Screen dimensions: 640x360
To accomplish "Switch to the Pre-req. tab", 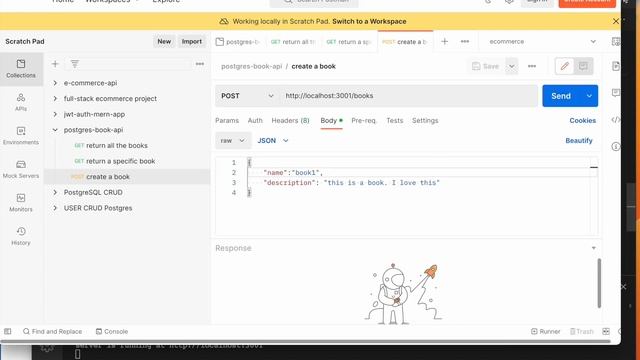I will [364, 120].
